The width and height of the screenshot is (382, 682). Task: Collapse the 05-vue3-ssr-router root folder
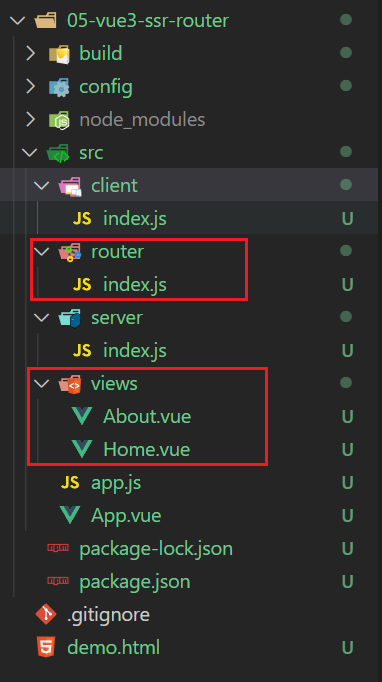click(17, 20)
